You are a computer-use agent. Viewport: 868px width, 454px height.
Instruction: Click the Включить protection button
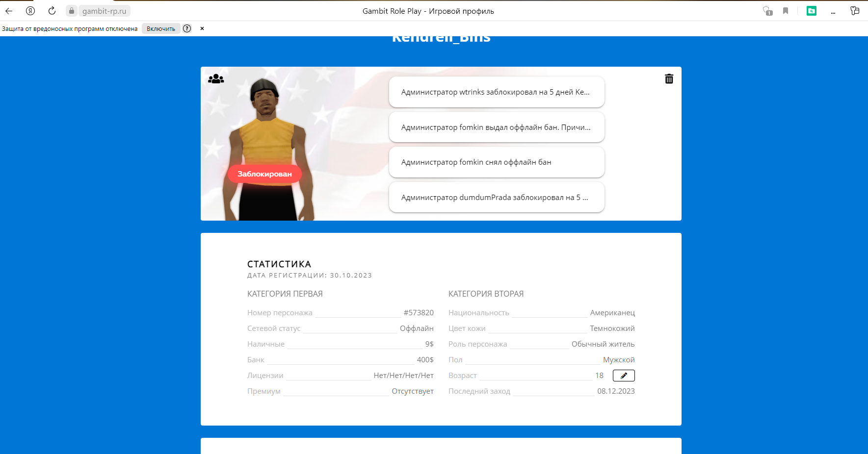(161, 28)
